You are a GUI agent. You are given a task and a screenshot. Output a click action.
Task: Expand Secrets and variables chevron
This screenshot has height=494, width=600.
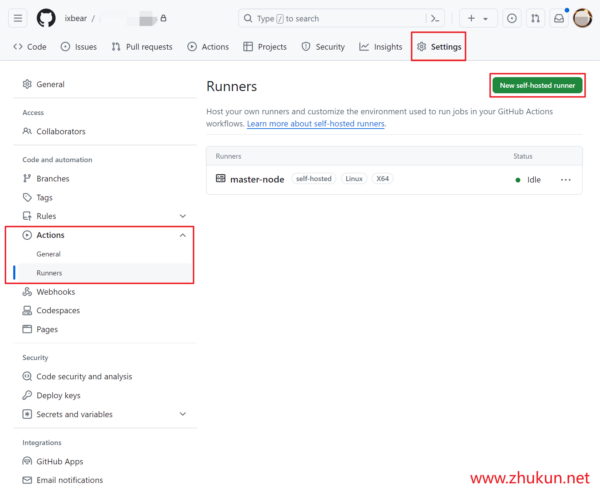183,414
